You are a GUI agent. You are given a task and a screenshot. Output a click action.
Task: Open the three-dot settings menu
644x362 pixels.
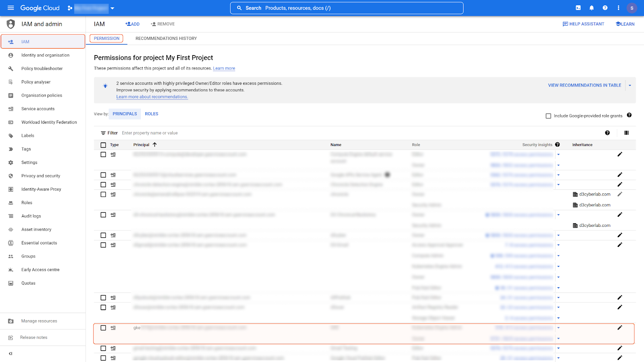tap(618, 8)
